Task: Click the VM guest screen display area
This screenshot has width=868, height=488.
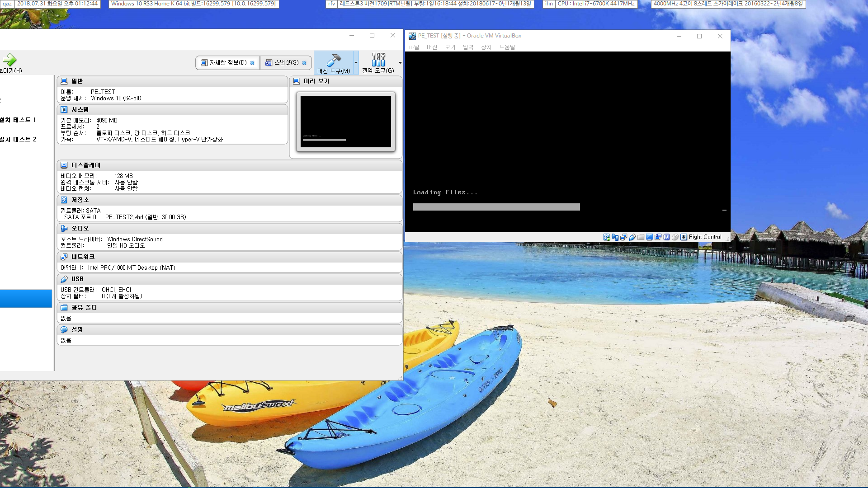Action: pos(568,142)
